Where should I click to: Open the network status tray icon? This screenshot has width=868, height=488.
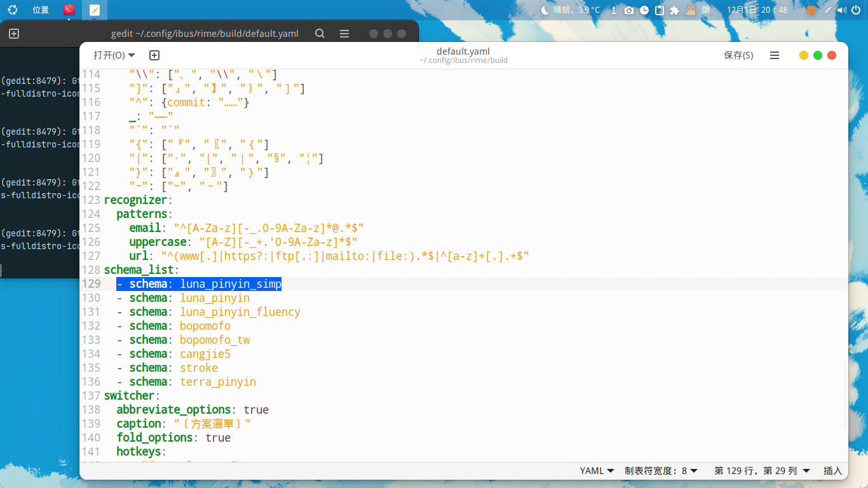tap(827, 10)
